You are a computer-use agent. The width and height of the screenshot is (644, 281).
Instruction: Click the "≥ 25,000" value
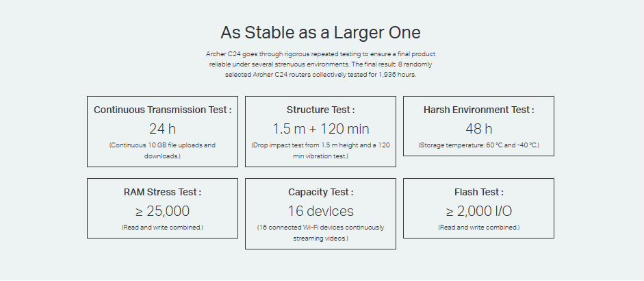coord(162,211)
